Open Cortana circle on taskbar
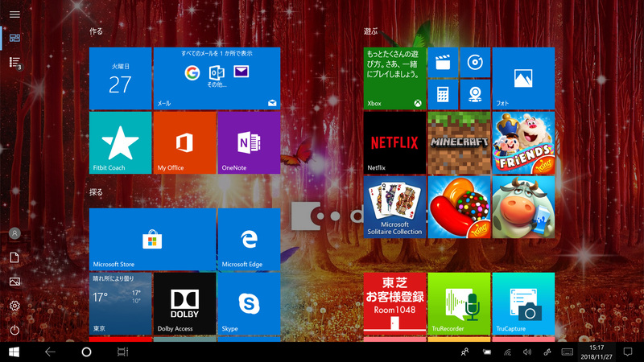 tap(86, 352)
